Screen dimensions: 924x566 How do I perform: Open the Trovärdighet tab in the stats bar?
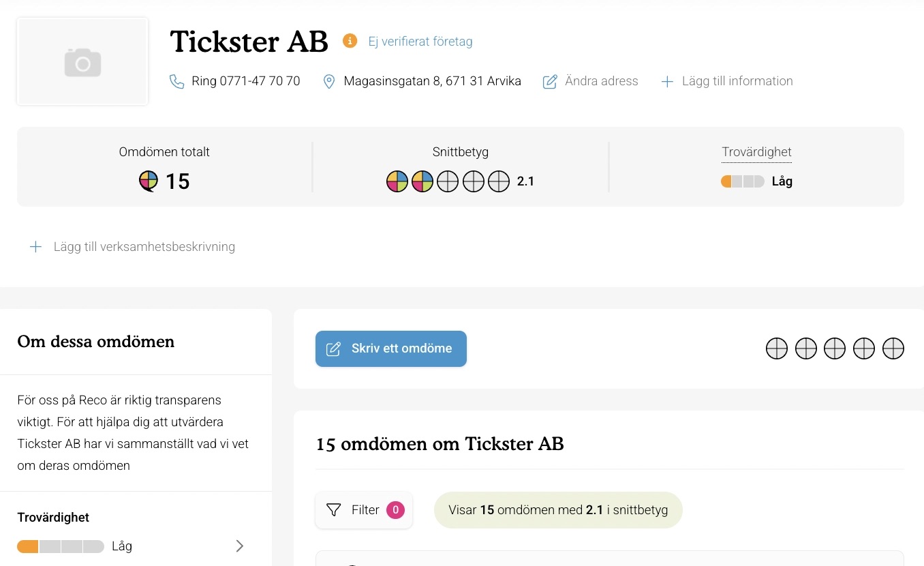point(756,152)
